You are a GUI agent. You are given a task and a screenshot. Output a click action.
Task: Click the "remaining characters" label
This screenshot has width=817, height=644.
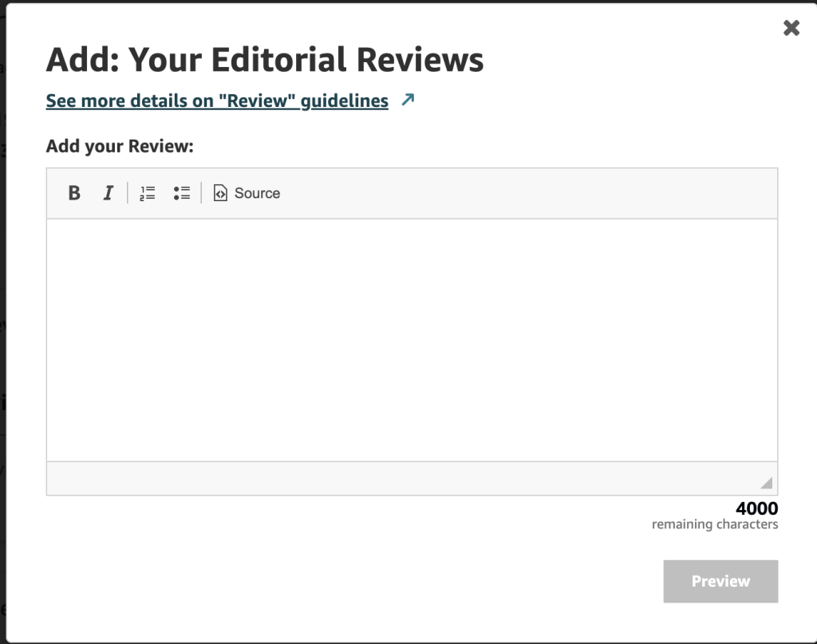pyautogui.click(x=714, y=524)
